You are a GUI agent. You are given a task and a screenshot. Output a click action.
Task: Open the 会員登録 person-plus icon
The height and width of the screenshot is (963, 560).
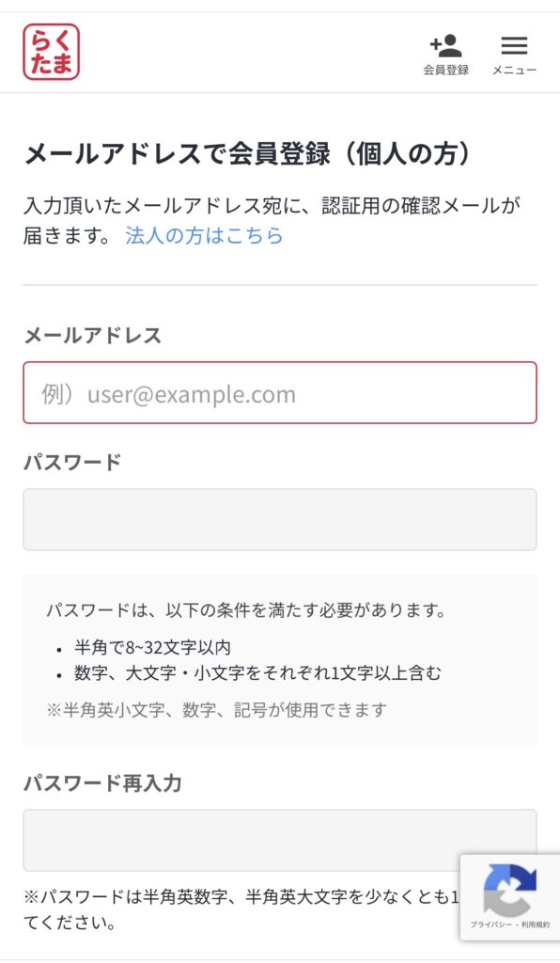pos(446,47)
